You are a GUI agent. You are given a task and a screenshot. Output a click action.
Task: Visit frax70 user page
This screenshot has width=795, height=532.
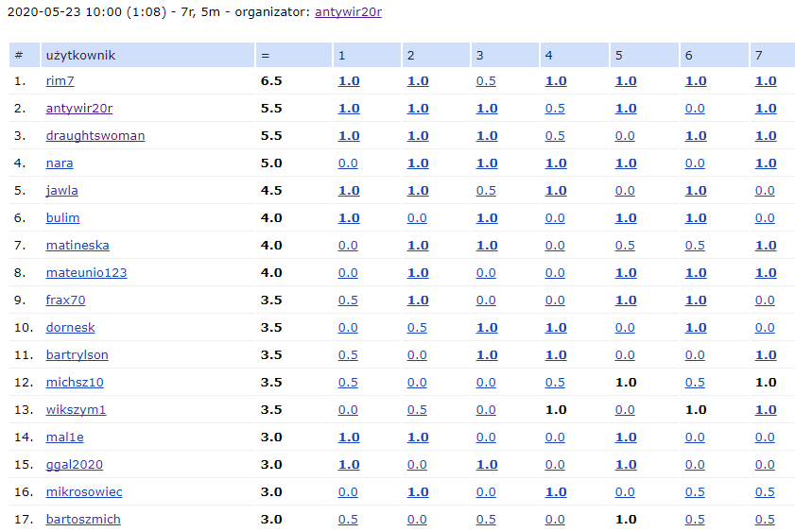(x=65, y=300)
